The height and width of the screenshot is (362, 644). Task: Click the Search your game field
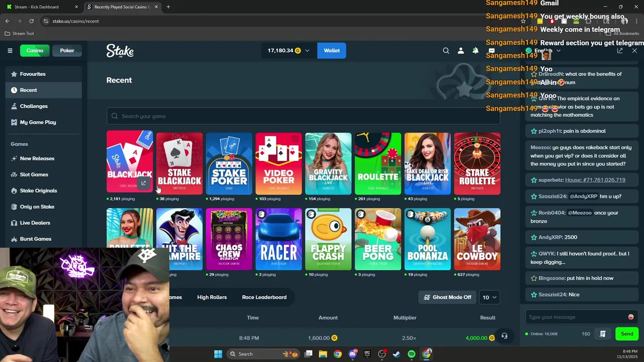pyautogui.click(x=303, y=116)
